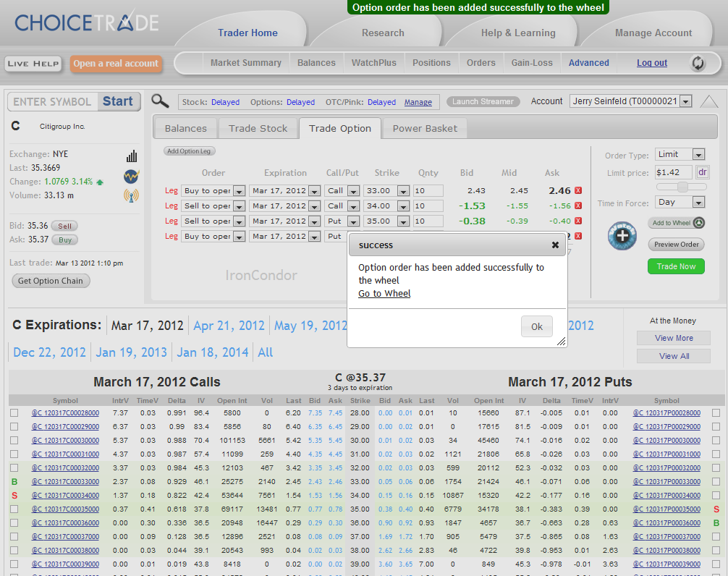Remove the 35.00 put leg with red X
This screenshot has width=728, height=576.
coord(578,221)
